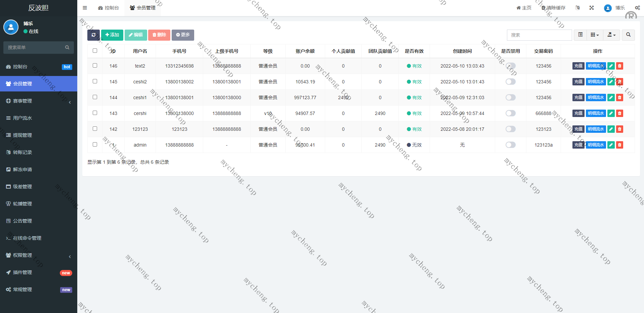Open the export dropdown in the table toolbar
Screen dimensions: 644x313
pos(611,35)
